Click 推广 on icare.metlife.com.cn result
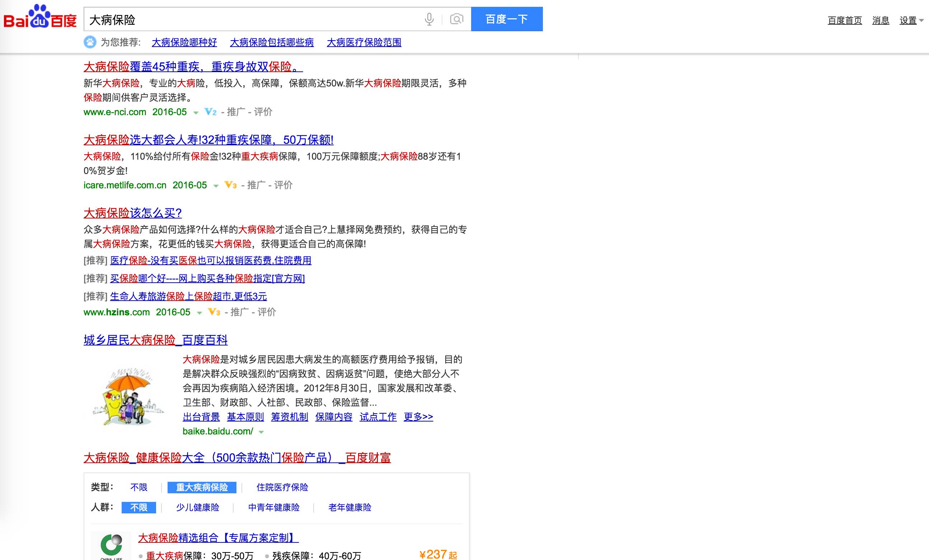The image size is (929, 560). tap(256, 185)
